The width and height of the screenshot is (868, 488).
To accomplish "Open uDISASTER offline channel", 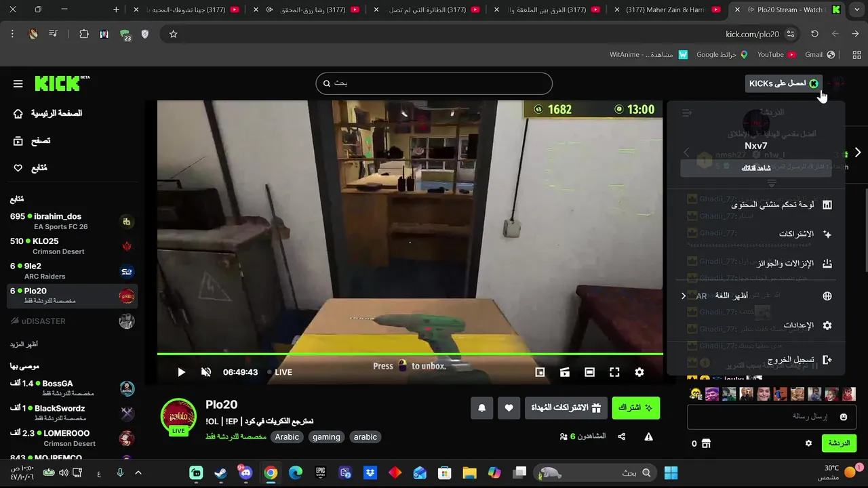I will pos(72,321).
